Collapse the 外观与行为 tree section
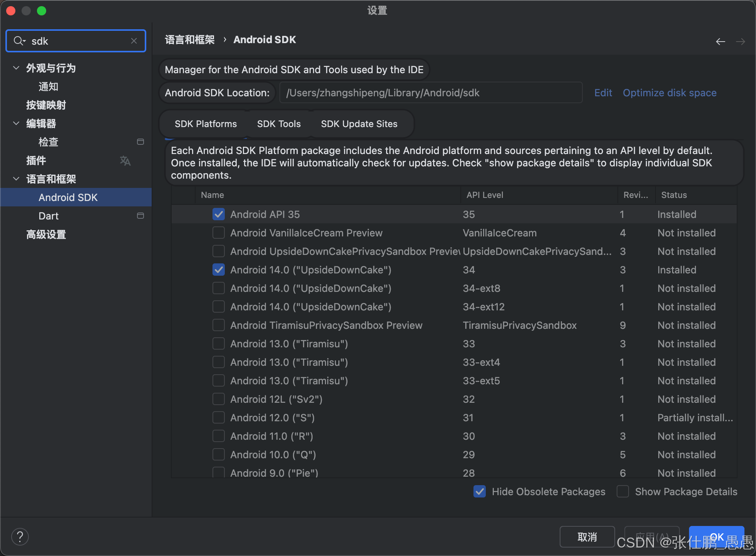 pos(16,68)
